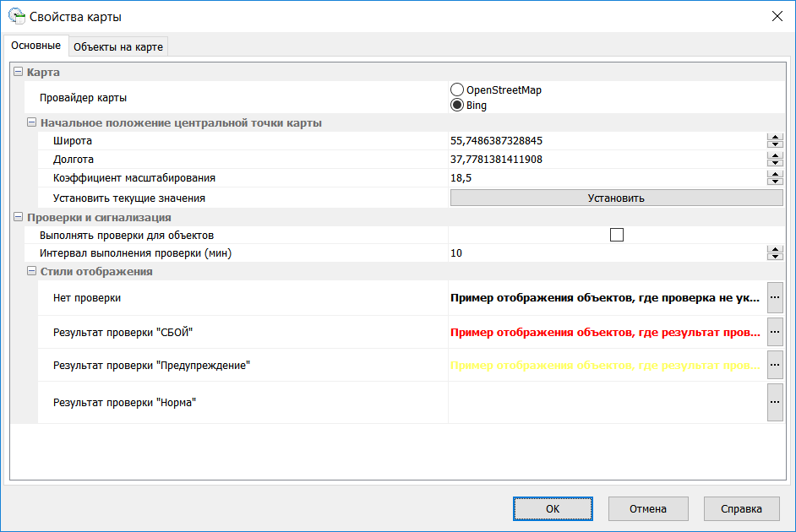This screenshot has height=532, width=796.
Task: Increase Коэффициент масштабирования using spinner arrow
Action: tap(775, 175)
